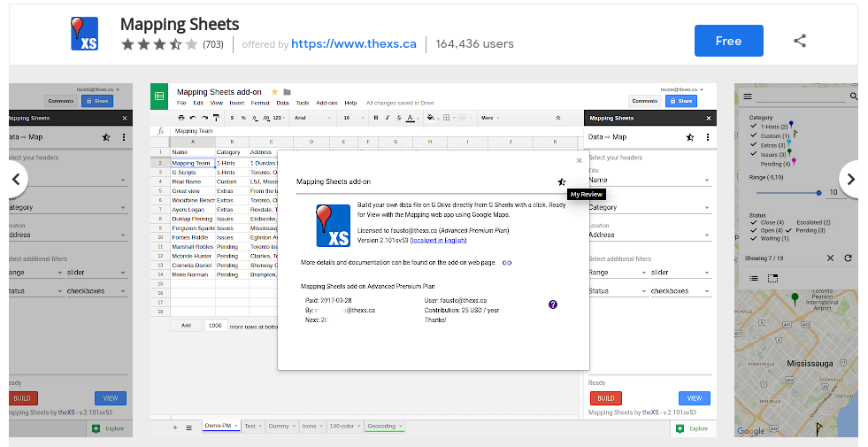Click the list view icon on the map panel
Image resolution: width=868 pixels, height=447 pixels.
pos(754,278)
